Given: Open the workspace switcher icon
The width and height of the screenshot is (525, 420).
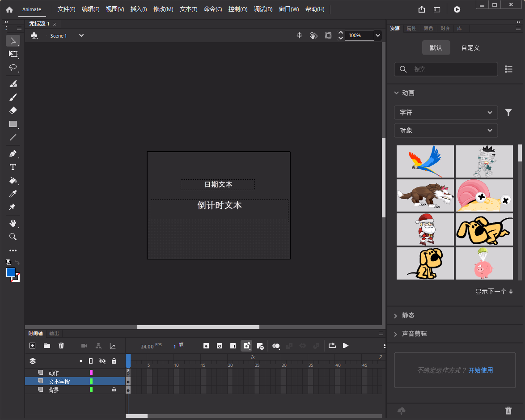Looking at the screenshot, I should (x=437, y=9).
